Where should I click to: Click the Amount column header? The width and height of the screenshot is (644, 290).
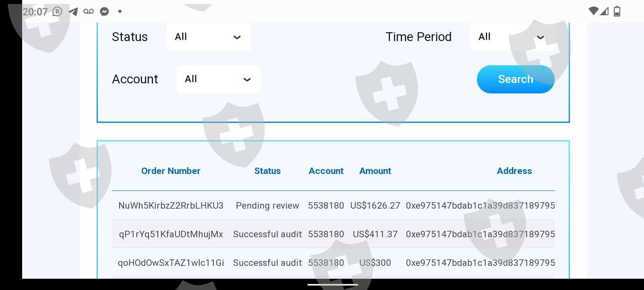coord(375,171)
